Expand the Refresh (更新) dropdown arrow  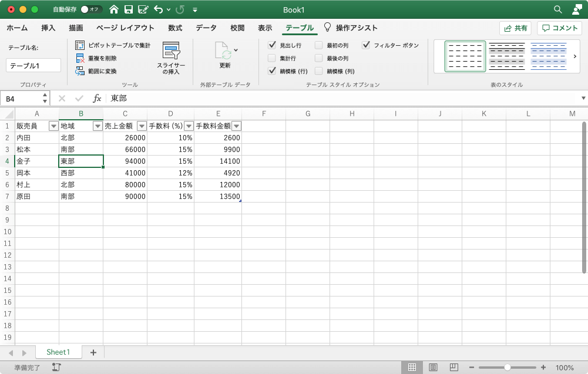(x=236, y=50)
